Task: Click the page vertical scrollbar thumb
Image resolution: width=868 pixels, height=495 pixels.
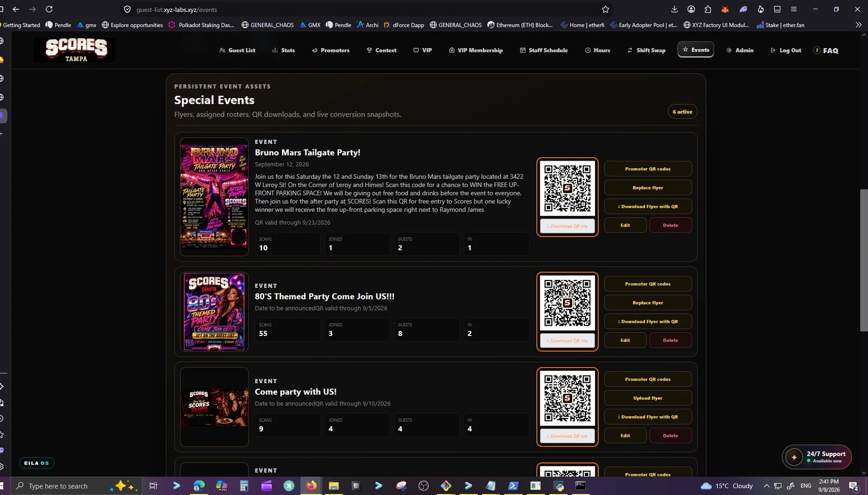Action: pos(864,260)
